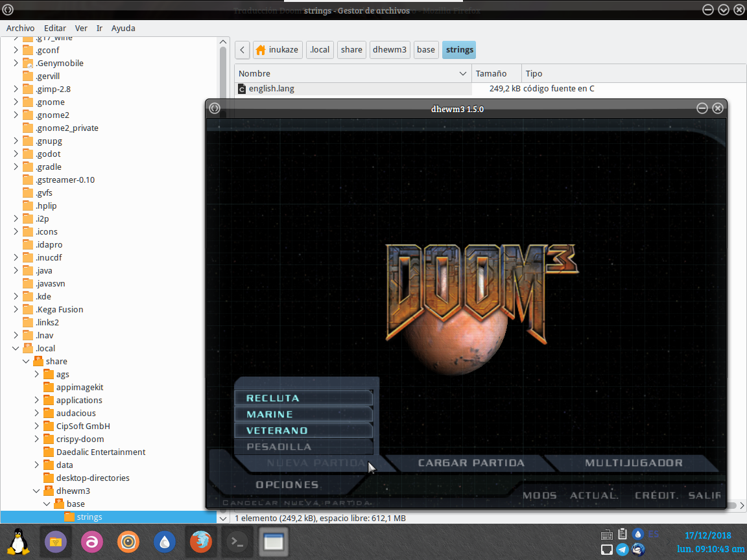The image size is (747, 560).
Task: Select MARINE difficulty in Doom 3
Action: [303, 414]
